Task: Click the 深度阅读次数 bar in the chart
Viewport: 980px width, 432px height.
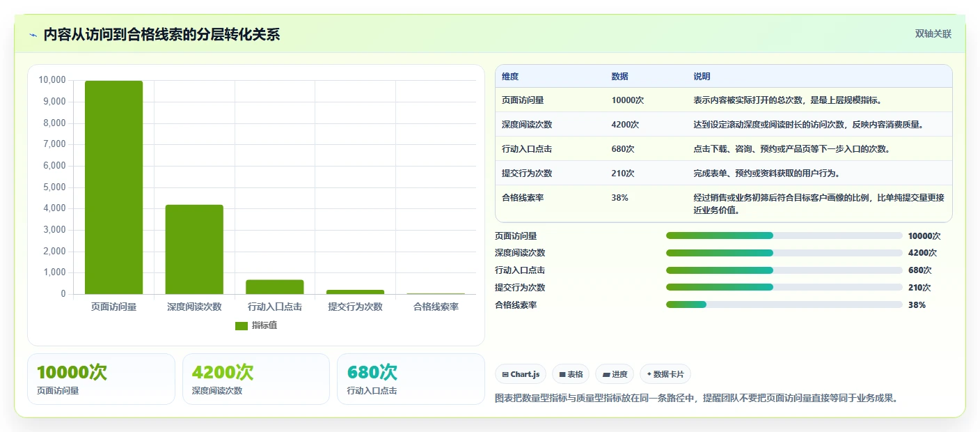Action: pyautogui.click(x=194, y=249)
